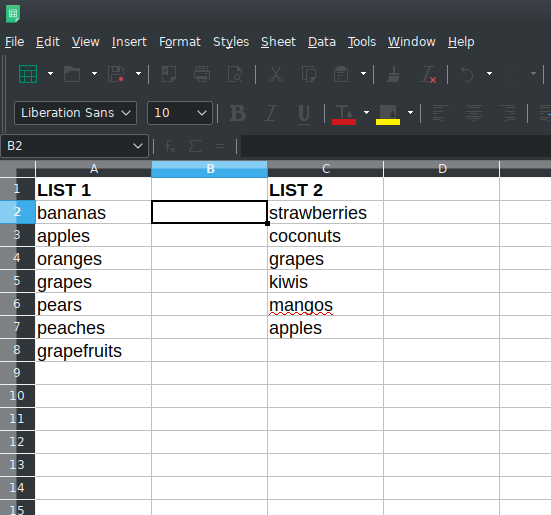Toggle Underline formatting
The image size is (551, 515).
click(304, 114)
